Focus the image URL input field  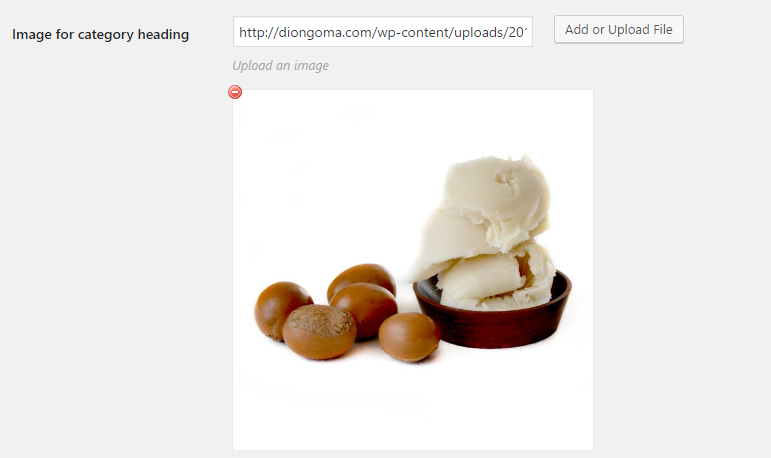pos(383,32)
